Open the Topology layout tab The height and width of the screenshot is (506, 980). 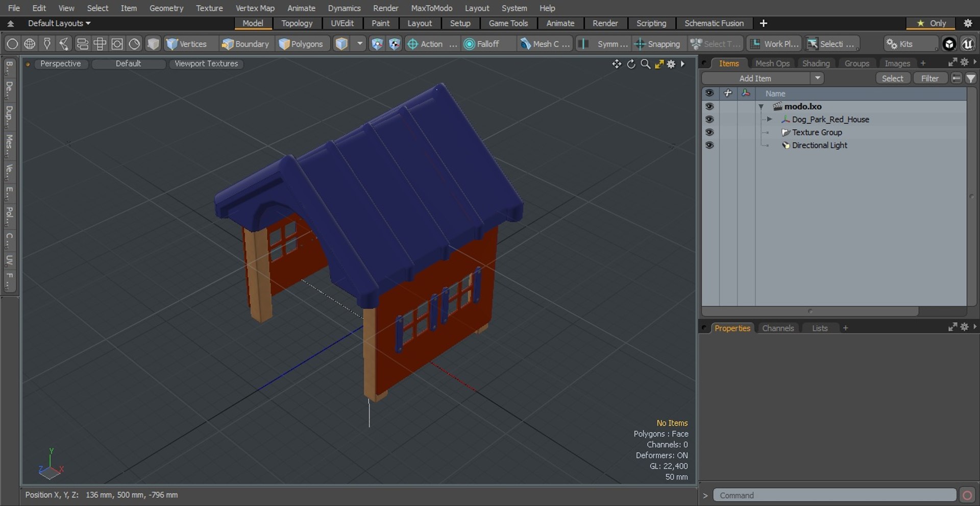coord(297,23)
